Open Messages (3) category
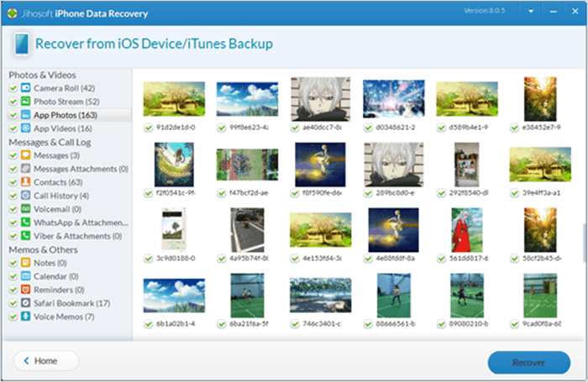This screenshot has height=382, width=588. coord(56,155)
